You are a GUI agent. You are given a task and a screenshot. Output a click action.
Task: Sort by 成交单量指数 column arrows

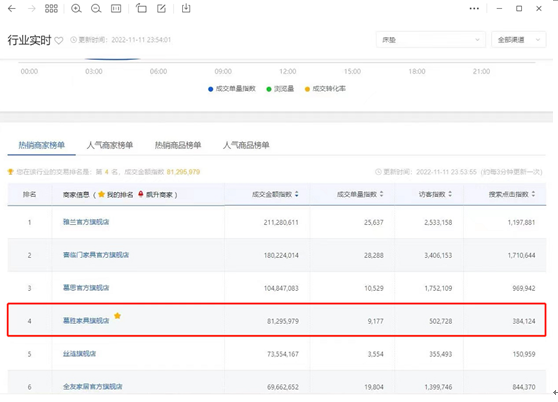tap(381, 194)
